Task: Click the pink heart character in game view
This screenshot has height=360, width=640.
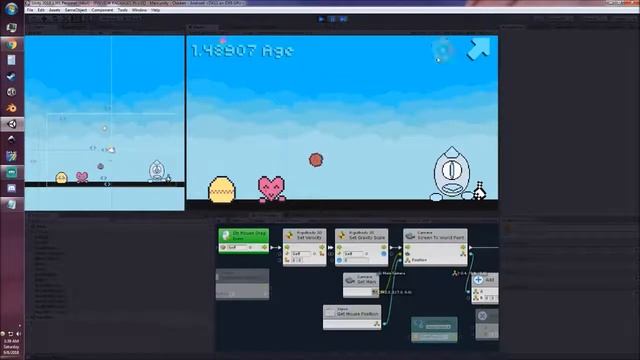Action: (271, 189)
